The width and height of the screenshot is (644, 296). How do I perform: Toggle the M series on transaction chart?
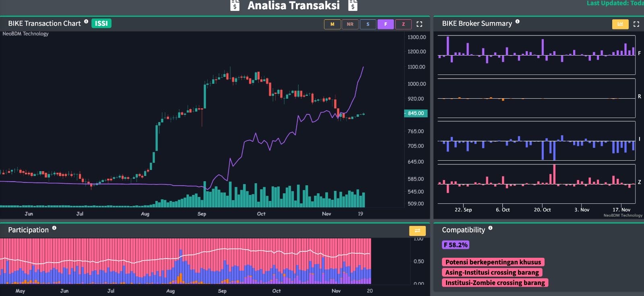(x=332, y=24)
